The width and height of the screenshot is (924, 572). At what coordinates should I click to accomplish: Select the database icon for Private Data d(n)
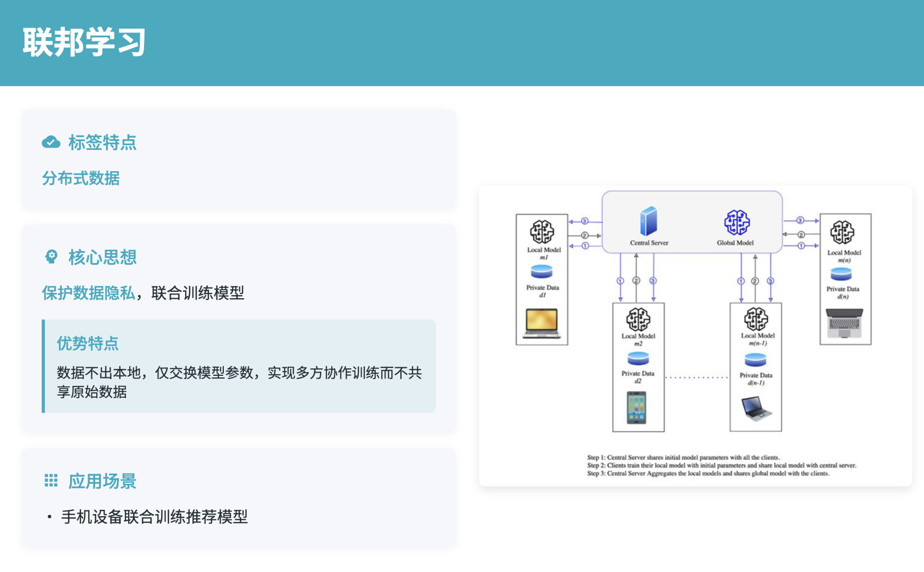pyautogui.click(x=842, y=273)
